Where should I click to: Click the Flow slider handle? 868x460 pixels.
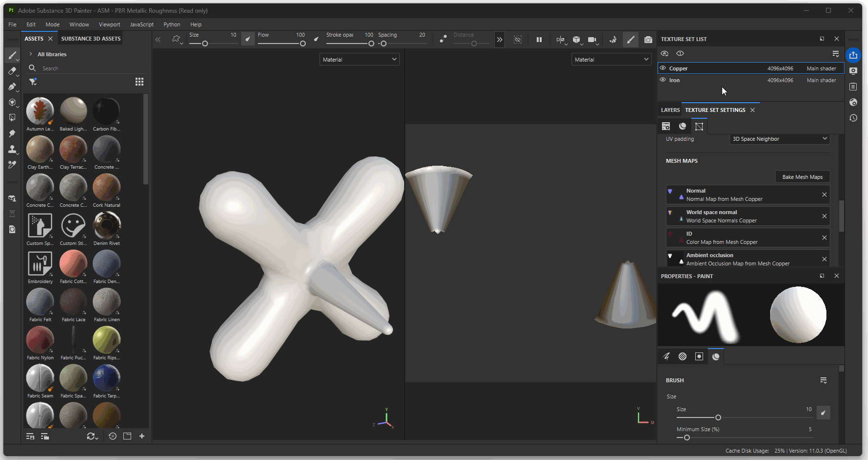pos(303,44)
